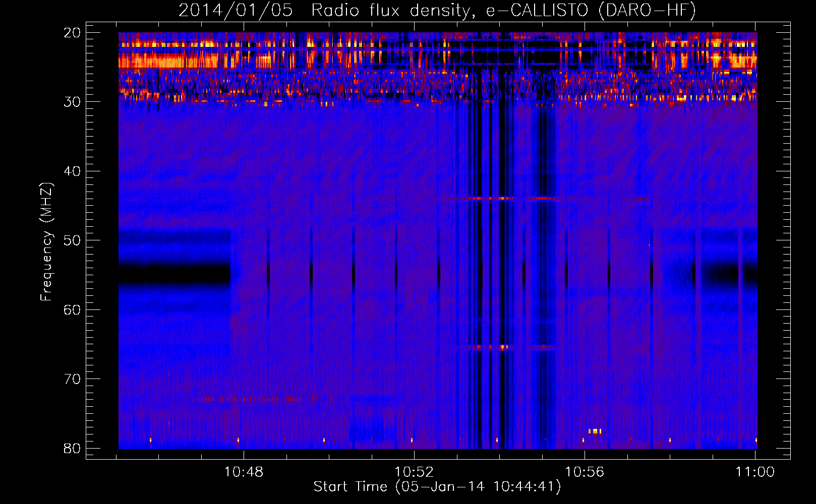Image resolution: width=816 pixels, height=504 pixels.
Task: Click the x-axis time label '10:56'
Action: (585, 472)
